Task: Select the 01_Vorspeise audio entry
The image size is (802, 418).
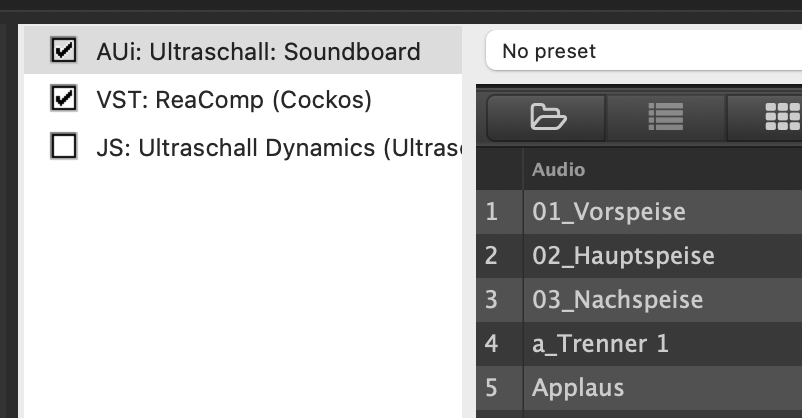Action: pyautogui.click(x=608, y=212)
